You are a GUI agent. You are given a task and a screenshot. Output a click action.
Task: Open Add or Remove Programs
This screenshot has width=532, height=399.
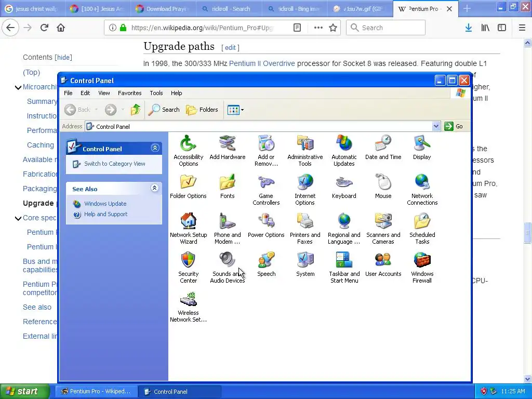[x=266, y=151]
